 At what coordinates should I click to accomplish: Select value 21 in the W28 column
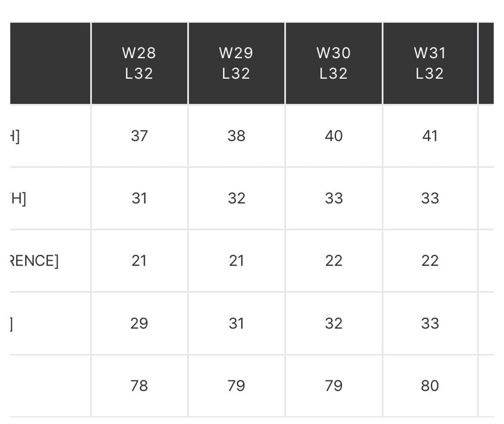click(139, 261)
